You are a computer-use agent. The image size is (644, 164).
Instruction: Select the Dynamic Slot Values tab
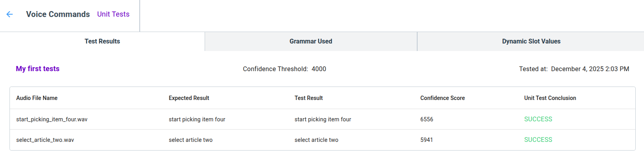click(x=531, y=41)
